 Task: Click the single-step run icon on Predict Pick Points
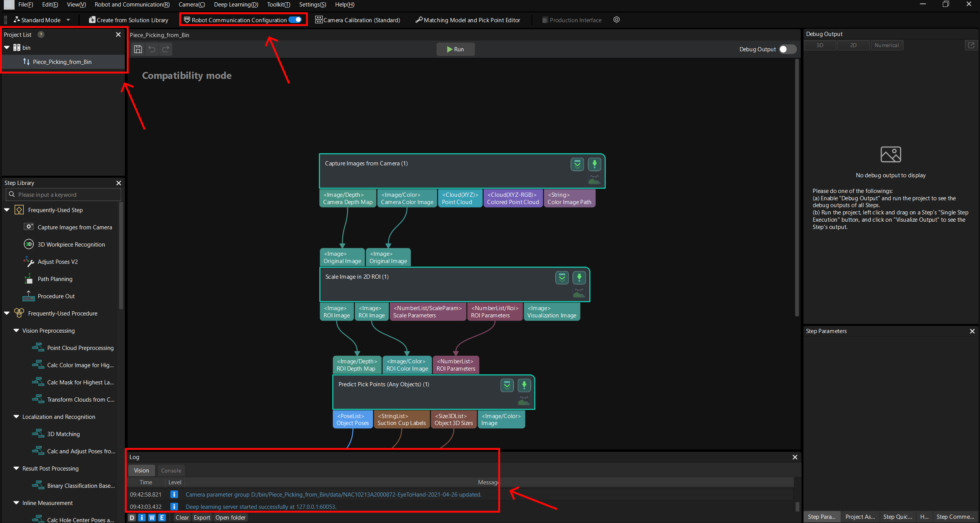point(524,385)
